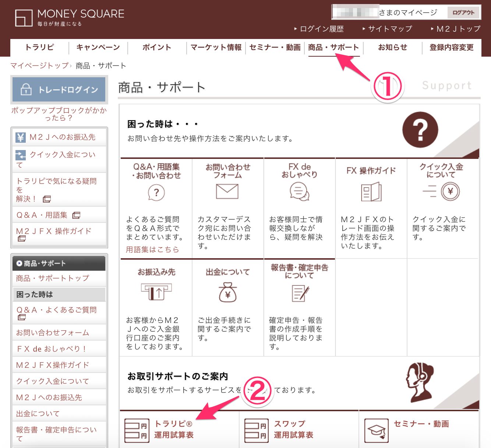Click the new-window icon under M2JFX 操作ガイド

point(22,238)
